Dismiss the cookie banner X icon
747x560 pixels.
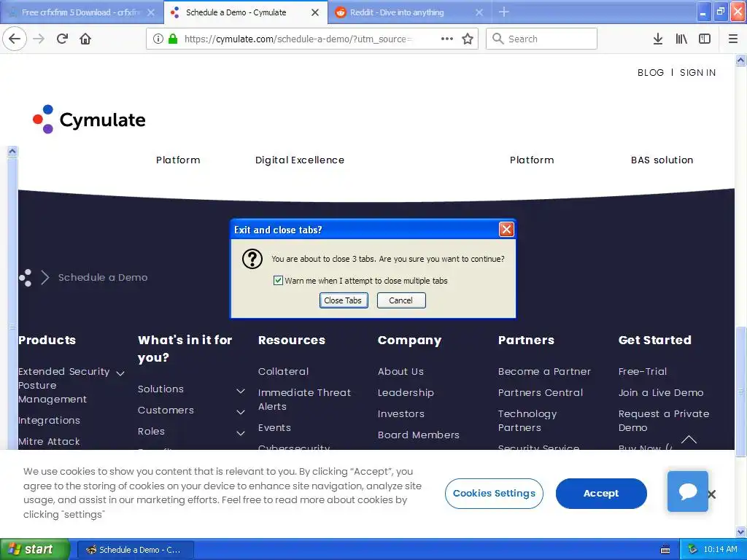tap(712, 494)
